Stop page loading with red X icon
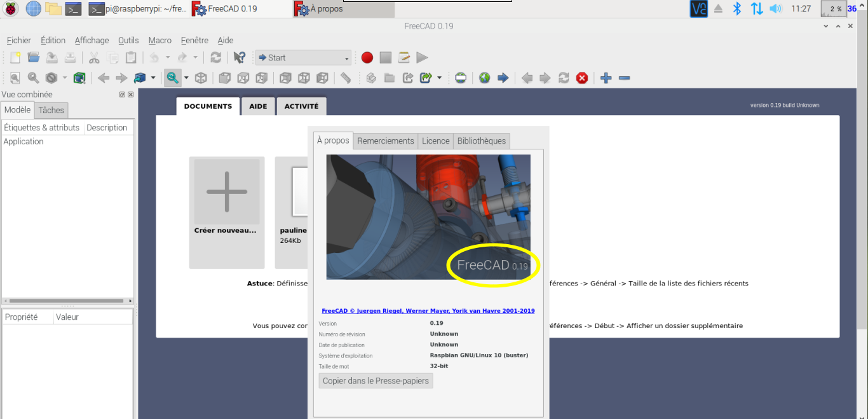The width and height of the screenshot is (868, 419). tap(582, 78)
